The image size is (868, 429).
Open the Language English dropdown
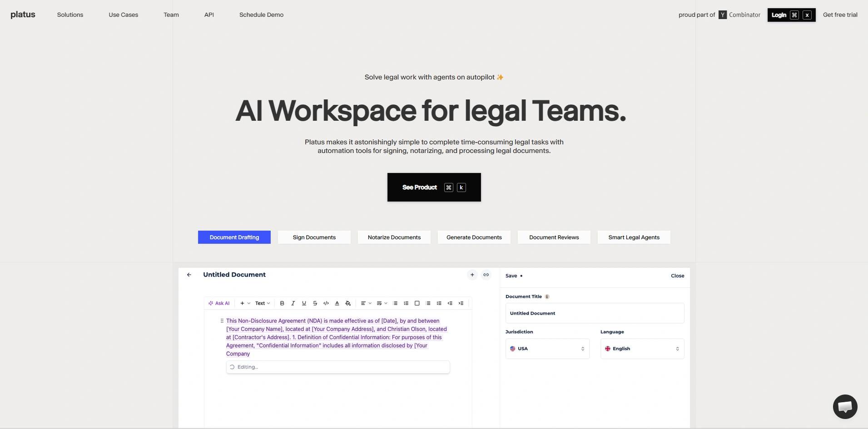tap(642, 349)
